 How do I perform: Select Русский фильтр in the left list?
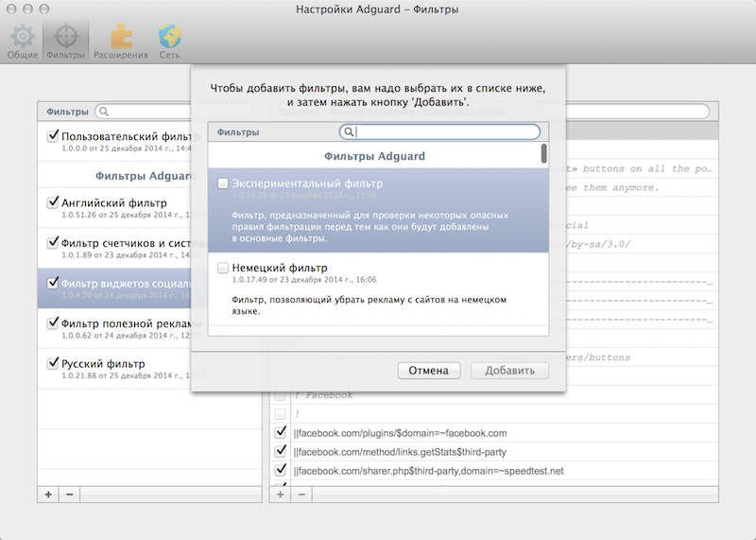114,368
